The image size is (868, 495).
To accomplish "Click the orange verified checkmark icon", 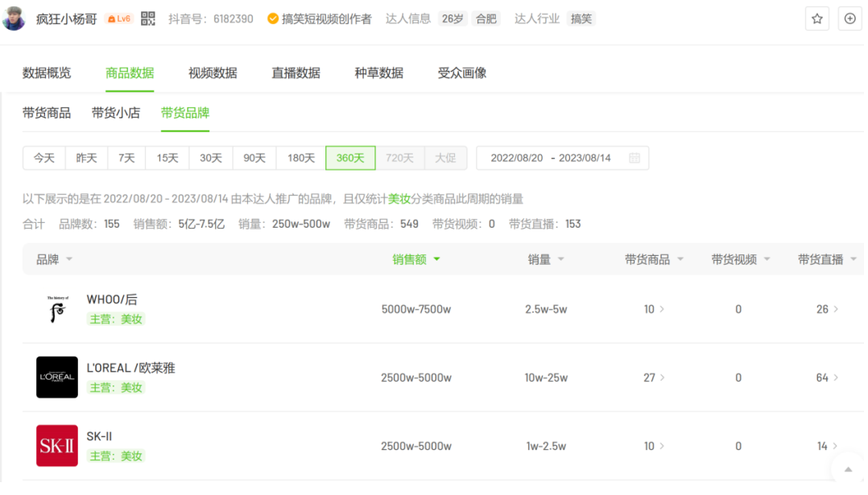I will [272, 19].
